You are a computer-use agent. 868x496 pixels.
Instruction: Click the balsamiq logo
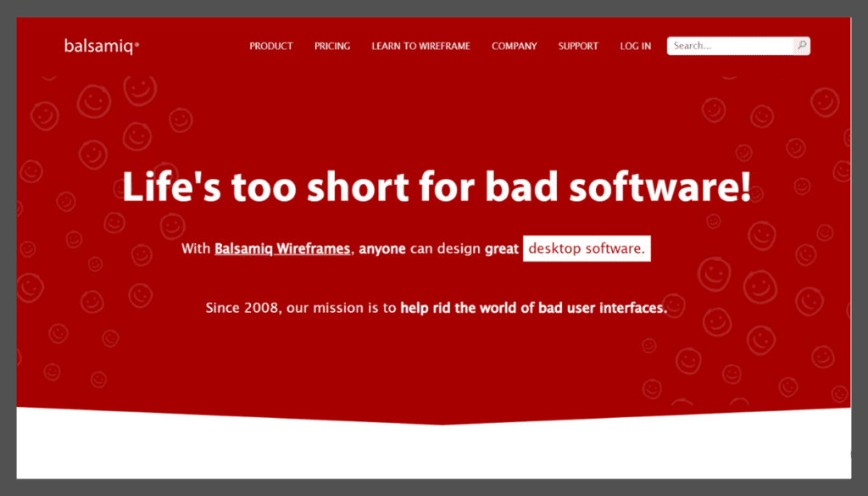pyautogui.click(x=102, y=46)
